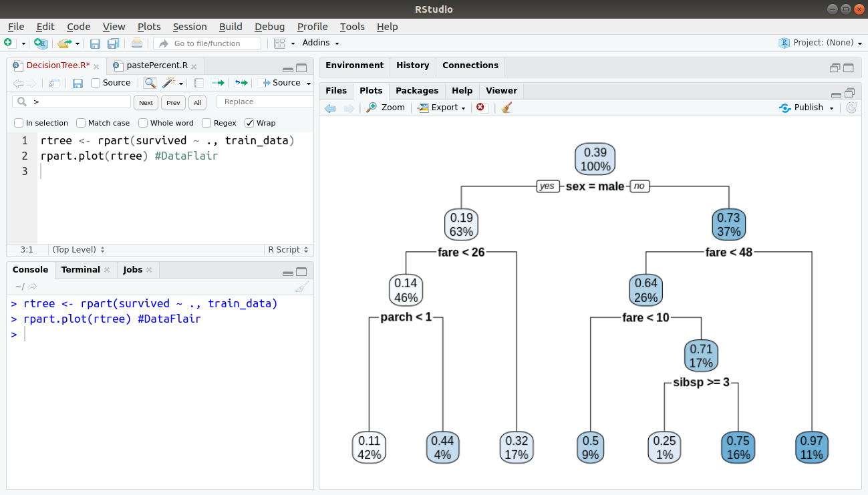Click the console's View current directory arrow

click(x=33, y=287)
